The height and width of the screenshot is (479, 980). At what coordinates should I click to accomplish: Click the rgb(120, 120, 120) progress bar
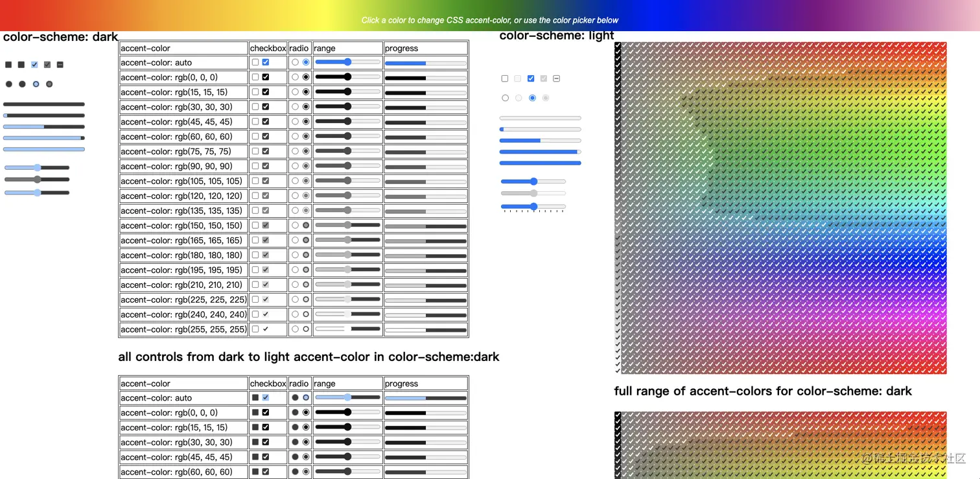[x=426, y=195]
